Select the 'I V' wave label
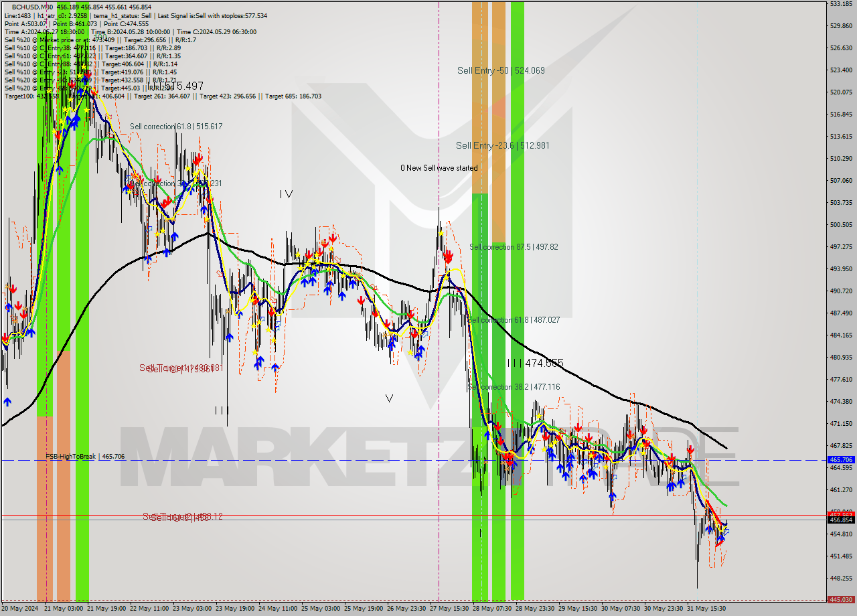The image size is (857, 616). [x=286, y=194]
